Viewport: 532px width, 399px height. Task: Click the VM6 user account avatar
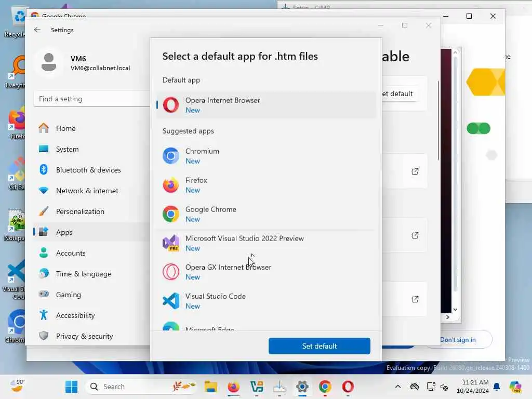point(49,62)
